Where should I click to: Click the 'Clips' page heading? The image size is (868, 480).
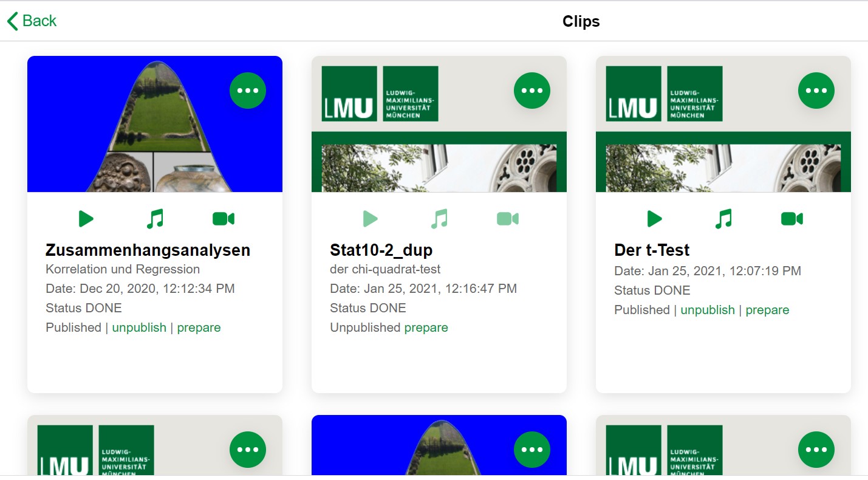coord(581,21)
